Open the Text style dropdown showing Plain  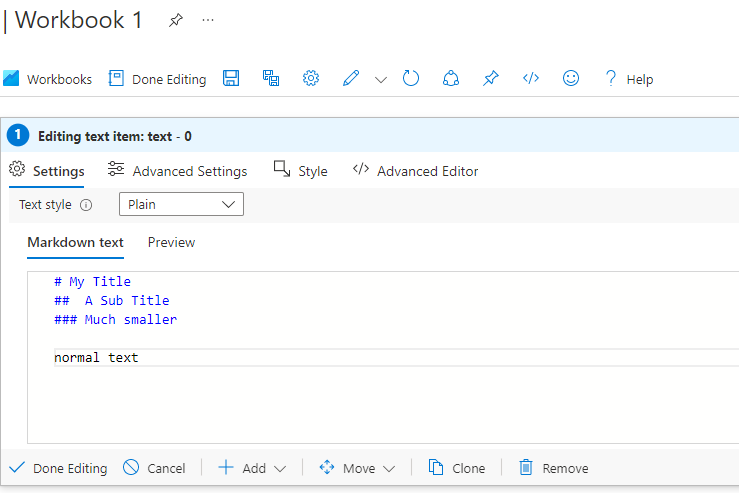[181, 204]
